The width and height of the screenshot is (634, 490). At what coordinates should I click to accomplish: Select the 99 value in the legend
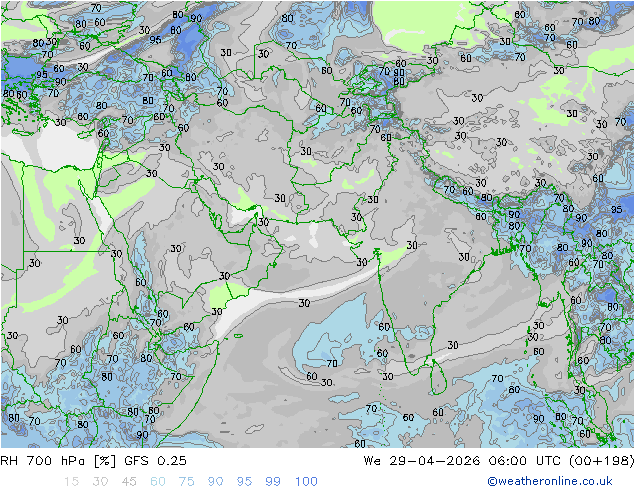pos(274,481)
